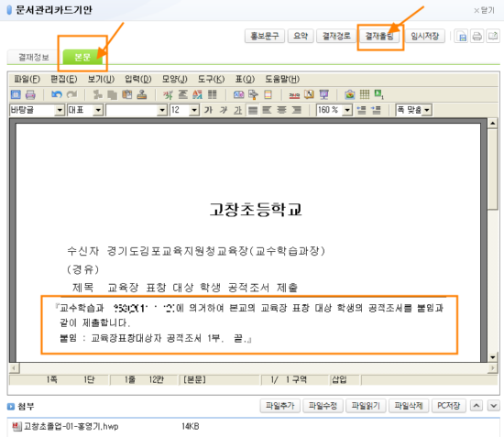This screenshot has height=437, width=504.
Task: Click the second line spacing icon after 160 %
Action: click(376, 110)
